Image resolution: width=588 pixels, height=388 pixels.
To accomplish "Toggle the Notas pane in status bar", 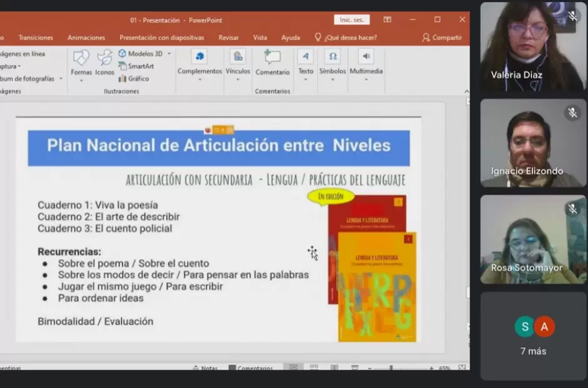I will [205, 369].
